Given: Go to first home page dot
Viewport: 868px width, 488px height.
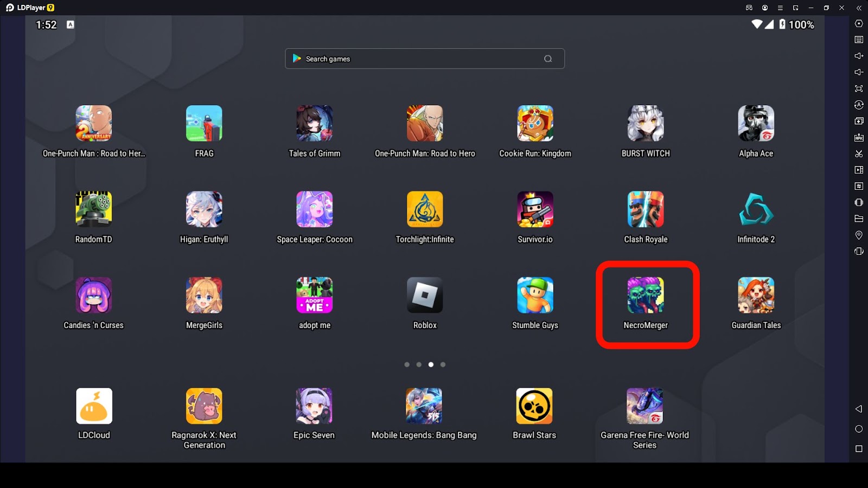Looking at the screenshot, I should click(407, 364).
